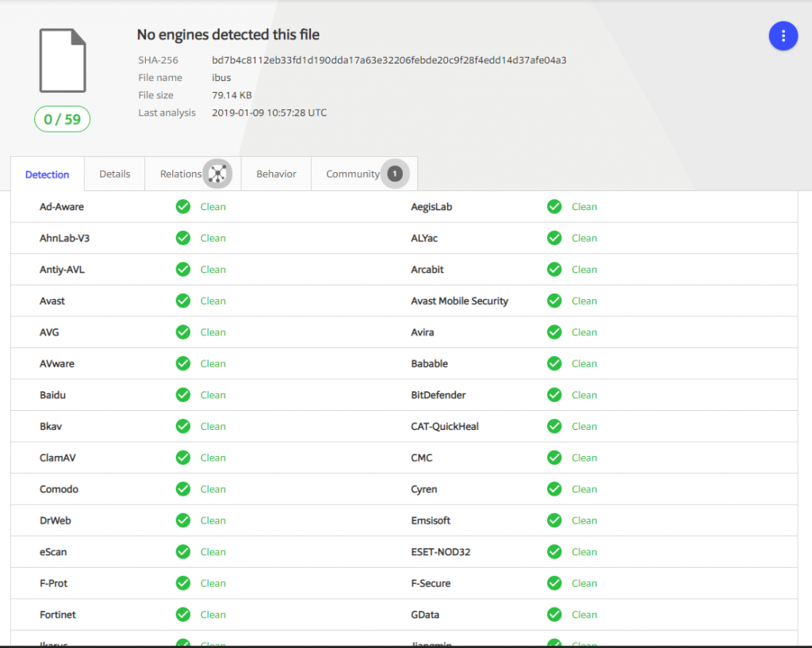This screenshot has width=812, height=648.
Task: Click the 0 / 59 detection score badge
Action: [x=62, y=120]
